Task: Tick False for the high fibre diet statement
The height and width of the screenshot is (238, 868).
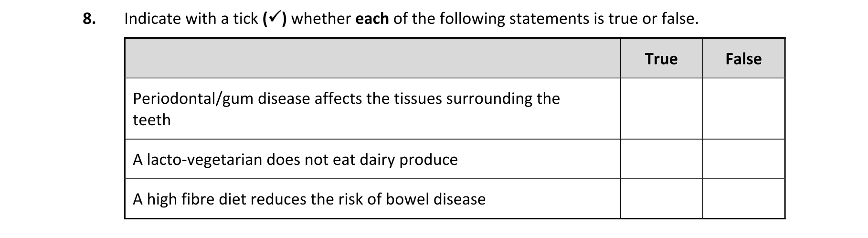Action: (x=743, y=199)
